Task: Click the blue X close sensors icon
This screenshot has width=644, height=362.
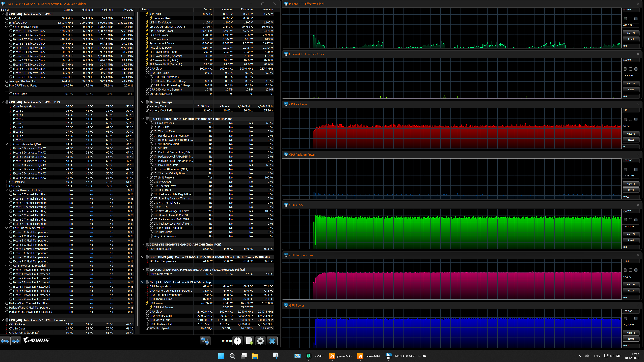Action: pos(272,341)
